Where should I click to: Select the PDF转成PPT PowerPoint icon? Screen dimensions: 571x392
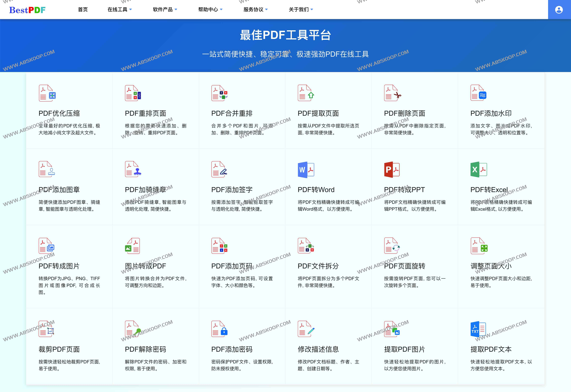tap(392, 170)
